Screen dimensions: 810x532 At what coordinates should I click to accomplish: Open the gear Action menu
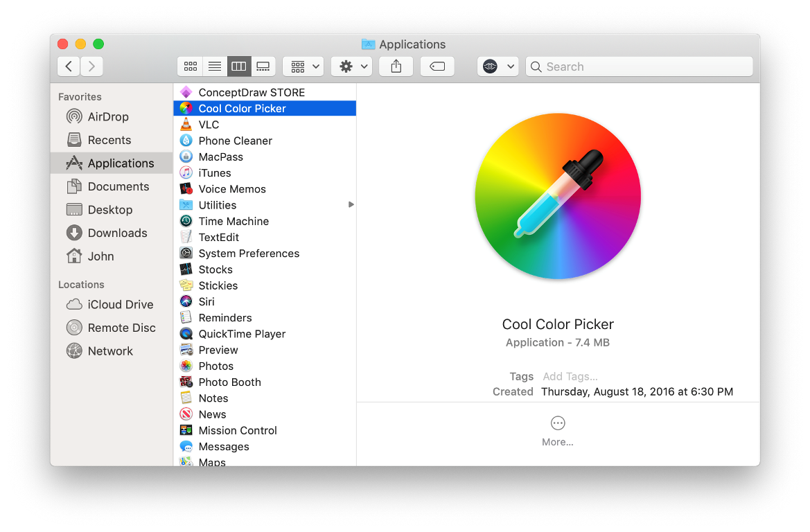(352, 66)
